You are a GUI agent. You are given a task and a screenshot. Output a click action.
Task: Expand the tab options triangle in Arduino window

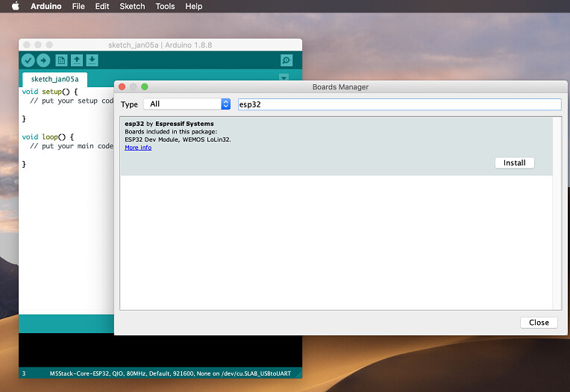pos(284,77)
